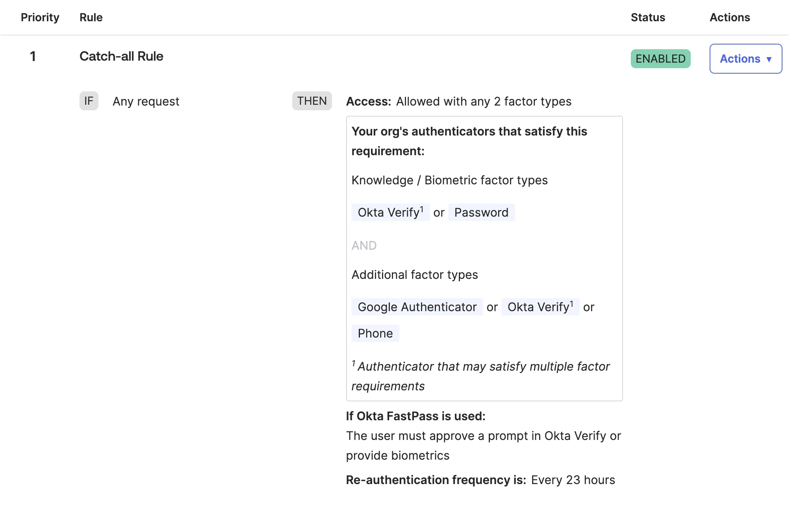The height and width of the screenshot is (527, 812).
Task: Click 'Knowledge / Biometric factor types' heading
Action: (x=449, y=180)
